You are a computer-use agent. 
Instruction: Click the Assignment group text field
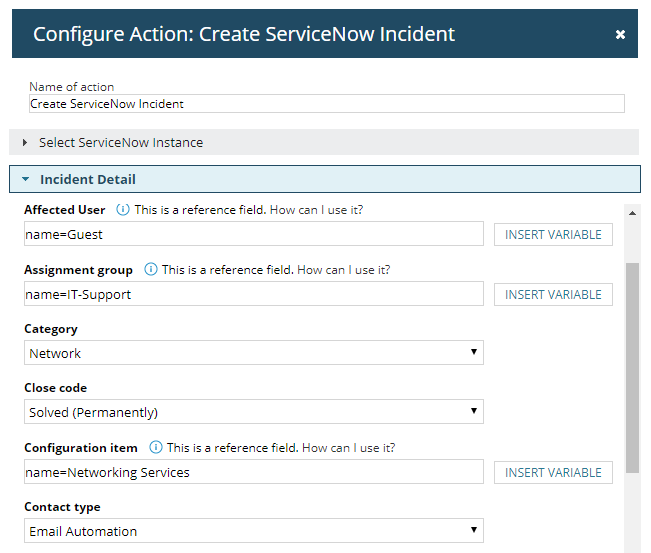(254, 294)
